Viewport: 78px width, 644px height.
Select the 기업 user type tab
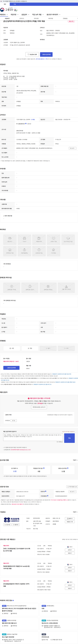tap(15, 4)
